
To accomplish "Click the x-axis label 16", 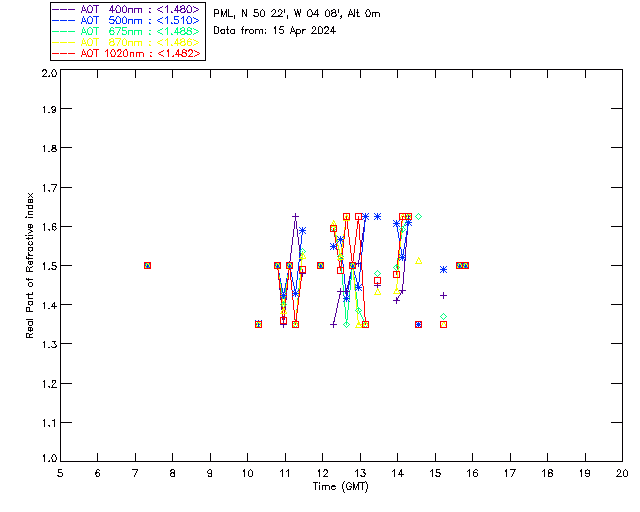I will 473,473.
